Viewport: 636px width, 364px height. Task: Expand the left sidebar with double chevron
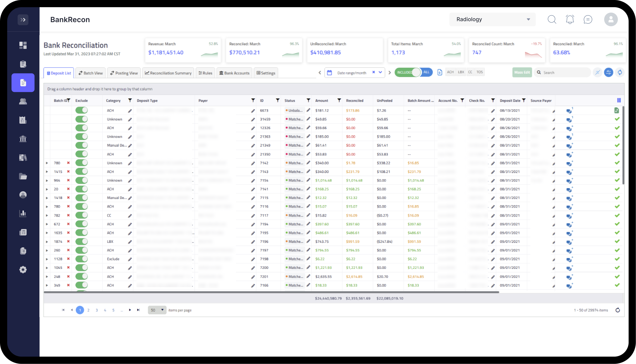click(x=23, y=20)
